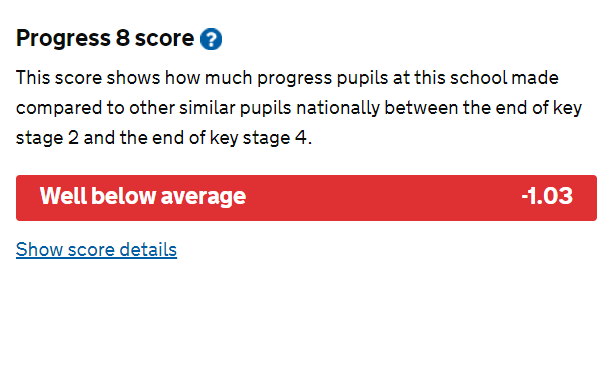Screen dimensions: 604x372
Task: Click the Show score details link
Action: pos(96,250)
